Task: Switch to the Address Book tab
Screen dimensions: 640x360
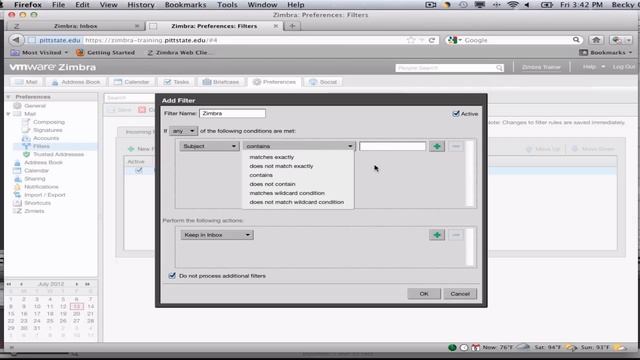Action: [x=76, y=82]
